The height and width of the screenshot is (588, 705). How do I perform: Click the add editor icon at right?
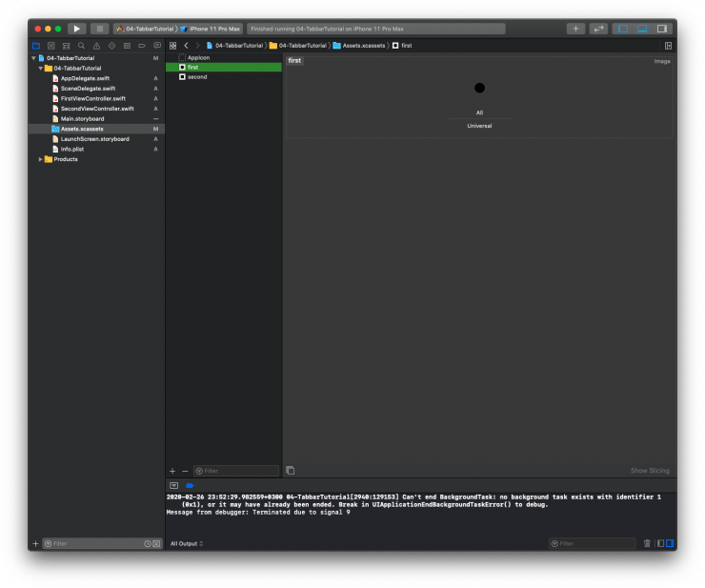point(668,45)
